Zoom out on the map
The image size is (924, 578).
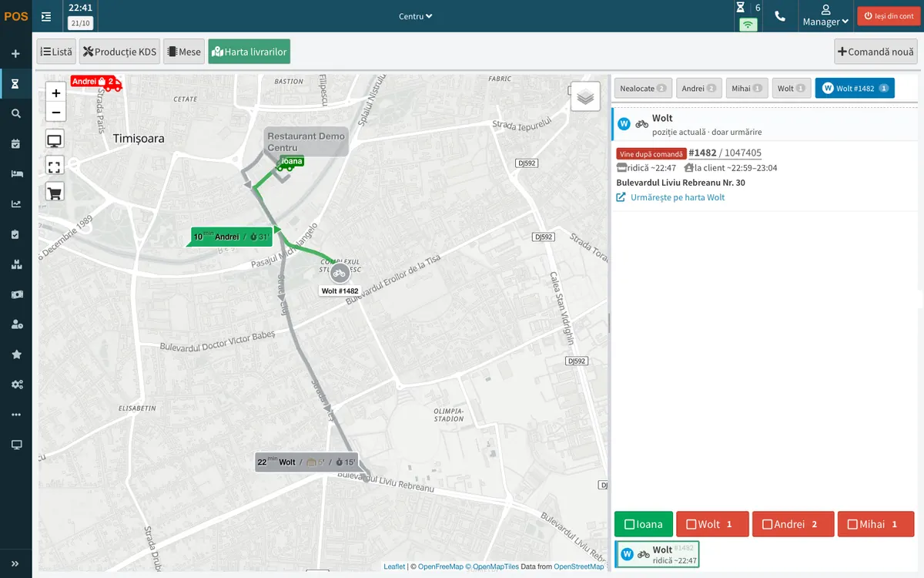pos(55,113)
